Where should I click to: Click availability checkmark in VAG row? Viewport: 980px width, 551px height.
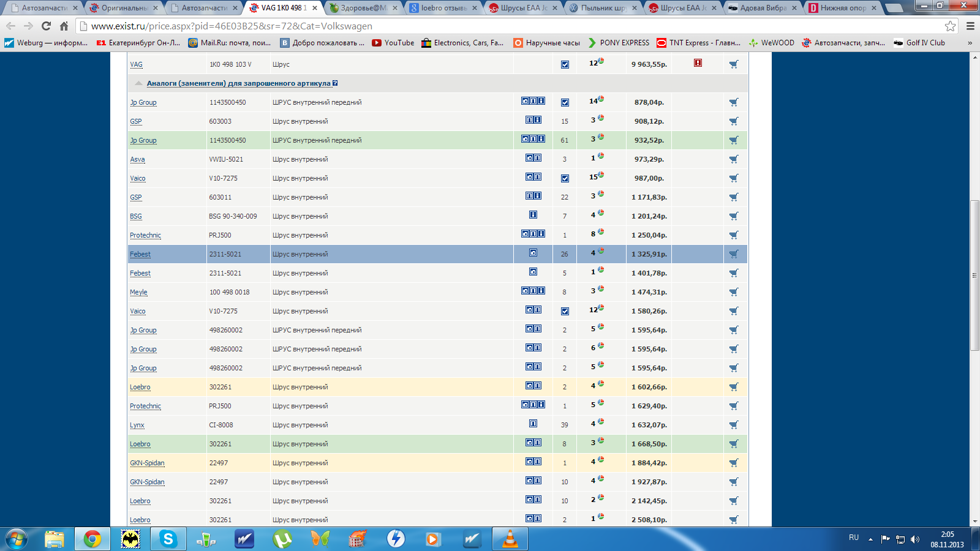coord(565,64)
